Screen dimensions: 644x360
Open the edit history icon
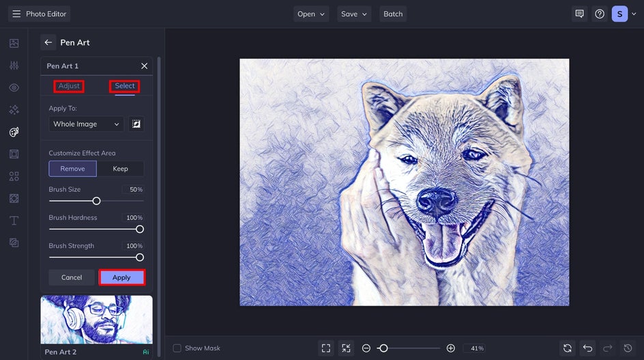(x=628, y=348)
